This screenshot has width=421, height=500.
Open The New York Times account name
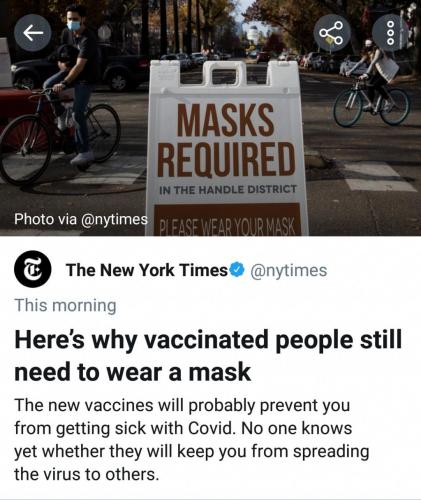(x=147, y=270)
